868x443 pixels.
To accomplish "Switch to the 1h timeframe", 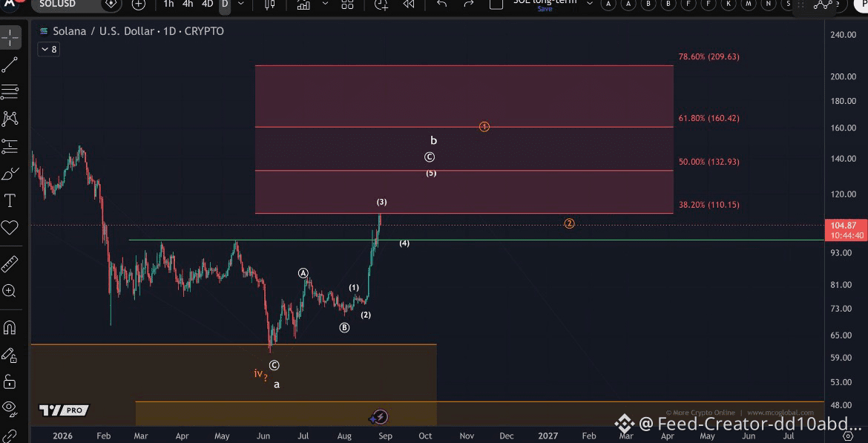I will (x=169, y=4).
